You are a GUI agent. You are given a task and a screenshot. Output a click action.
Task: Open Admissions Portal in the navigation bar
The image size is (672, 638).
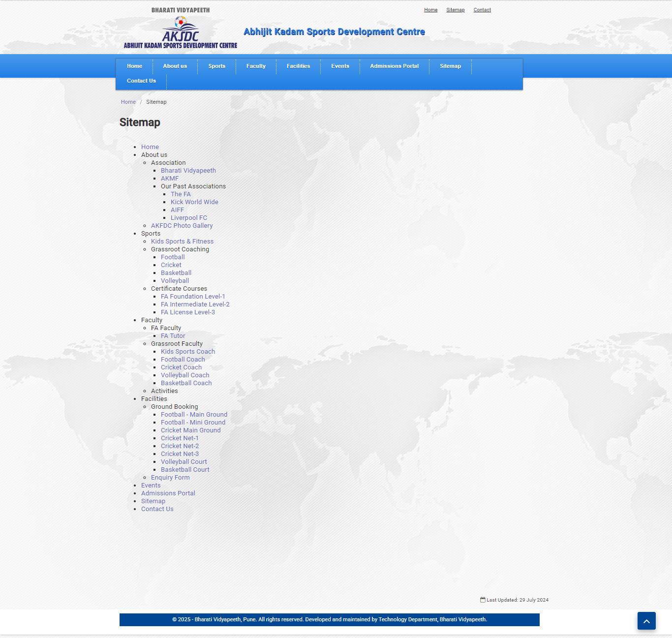[x=394, y=66]
